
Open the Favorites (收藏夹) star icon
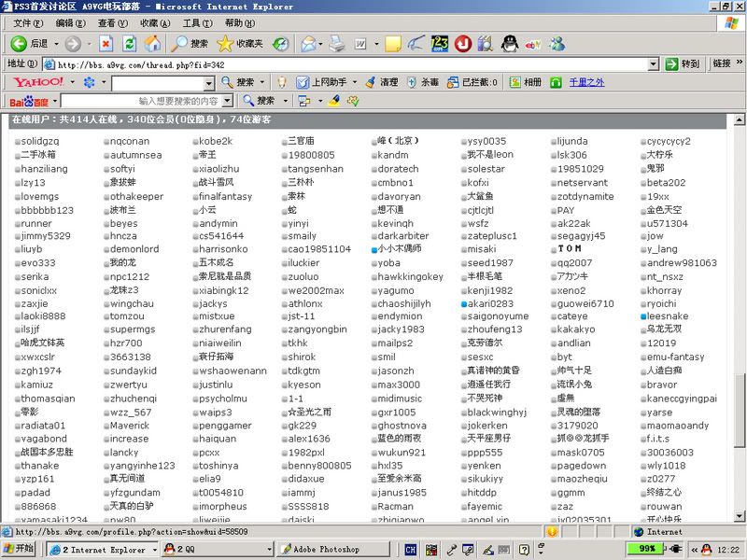pyautogui.click(x=225, y=44)
